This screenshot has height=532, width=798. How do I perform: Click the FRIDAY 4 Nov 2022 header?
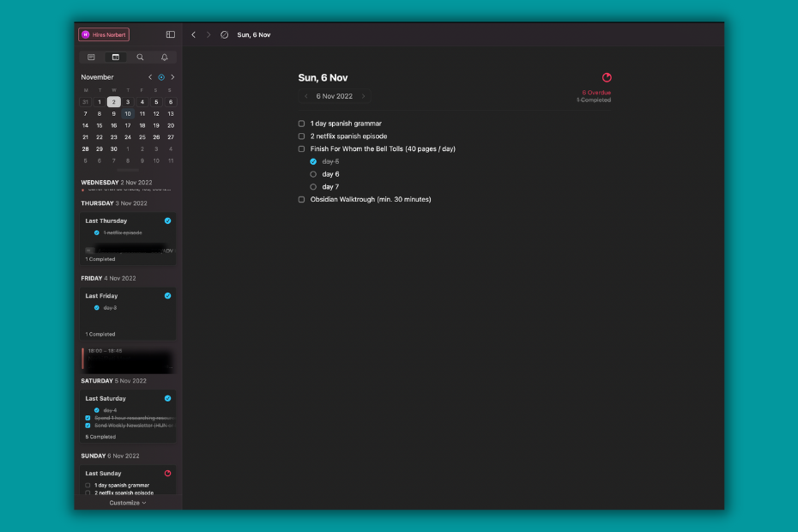(108, 279)
